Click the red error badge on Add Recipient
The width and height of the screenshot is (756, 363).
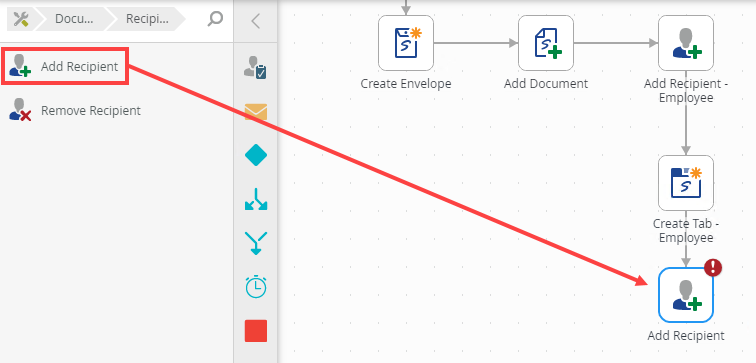click(x=713, y=268)
